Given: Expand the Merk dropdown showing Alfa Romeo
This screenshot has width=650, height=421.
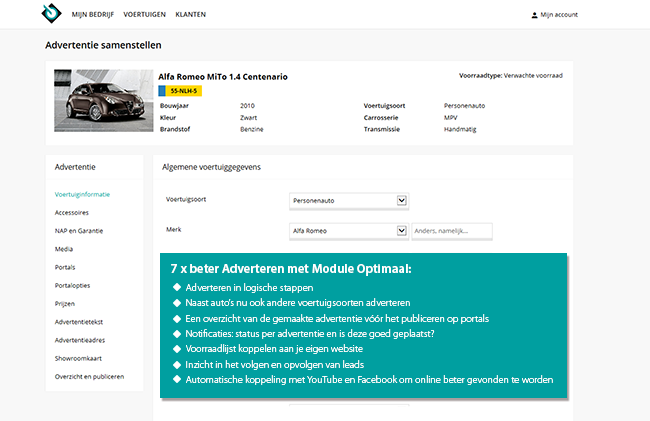Looking at the screenshot, I should coord(349,231).
